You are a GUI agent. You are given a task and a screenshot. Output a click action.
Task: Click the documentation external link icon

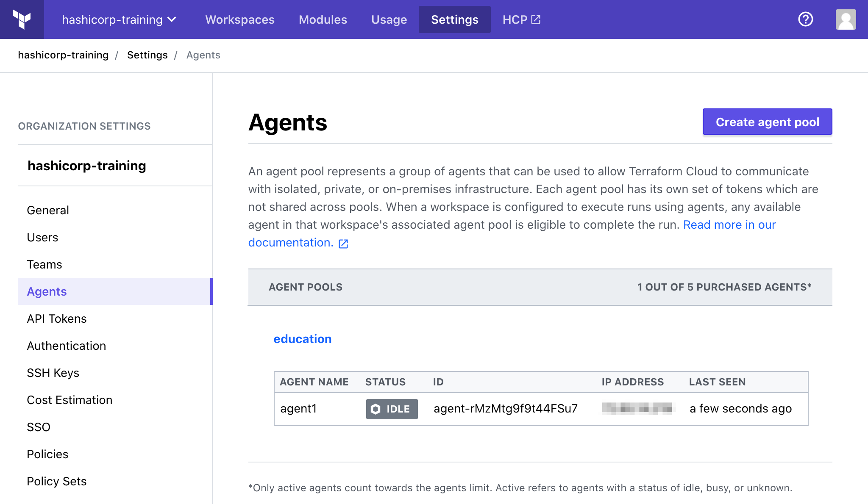point(343,244)
